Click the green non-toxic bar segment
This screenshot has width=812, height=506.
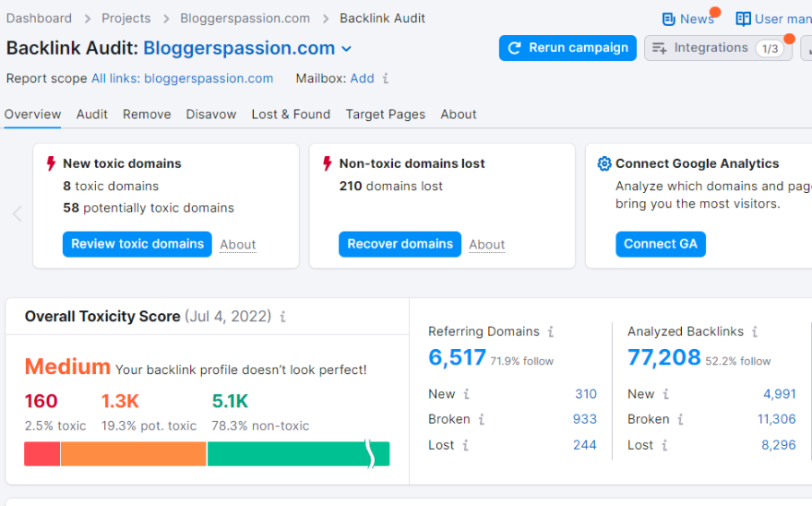(298, 453)
